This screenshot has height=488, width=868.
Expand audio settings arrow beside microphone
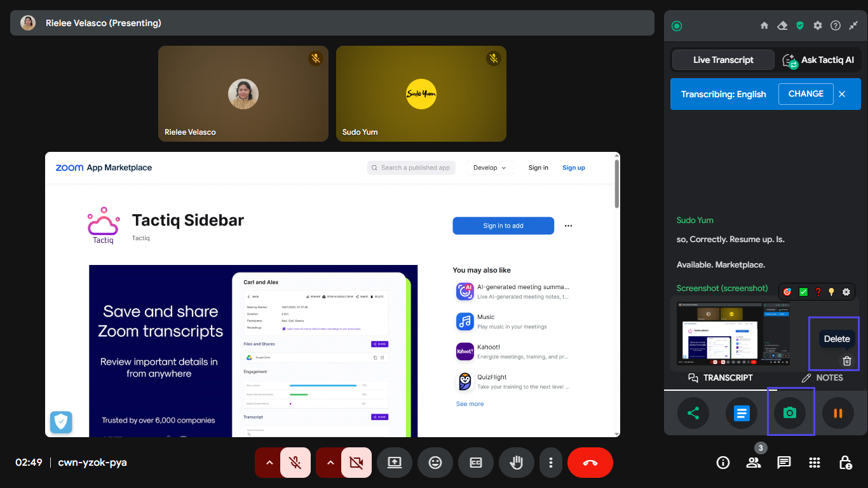[x=269, y=463]
